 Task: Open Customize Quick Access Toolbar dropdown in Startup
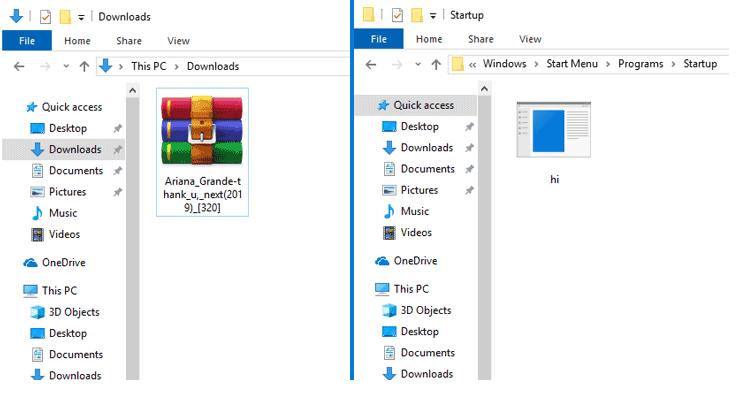pyautogui.click(x=433, y=16)
